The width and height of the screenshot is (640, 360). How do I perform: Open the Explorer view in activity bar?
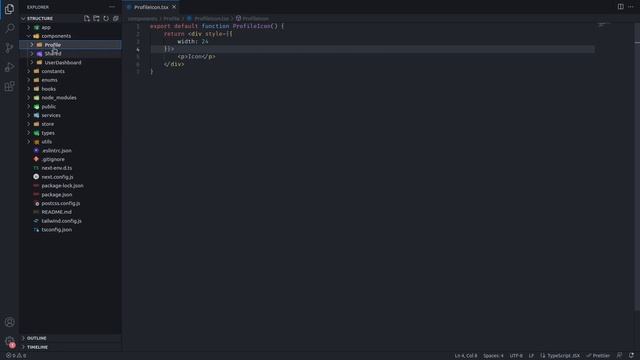tap(9, 9)
